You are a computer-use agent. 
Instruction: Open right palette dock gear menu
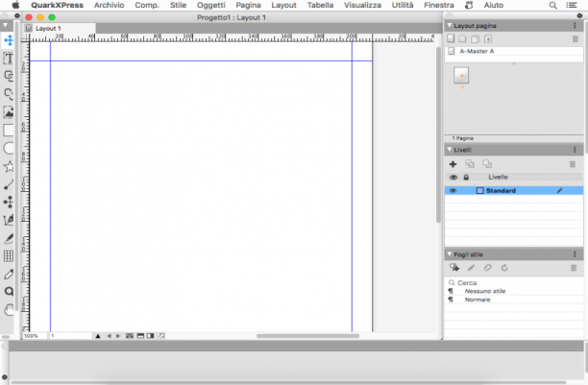tap(579, 15)
